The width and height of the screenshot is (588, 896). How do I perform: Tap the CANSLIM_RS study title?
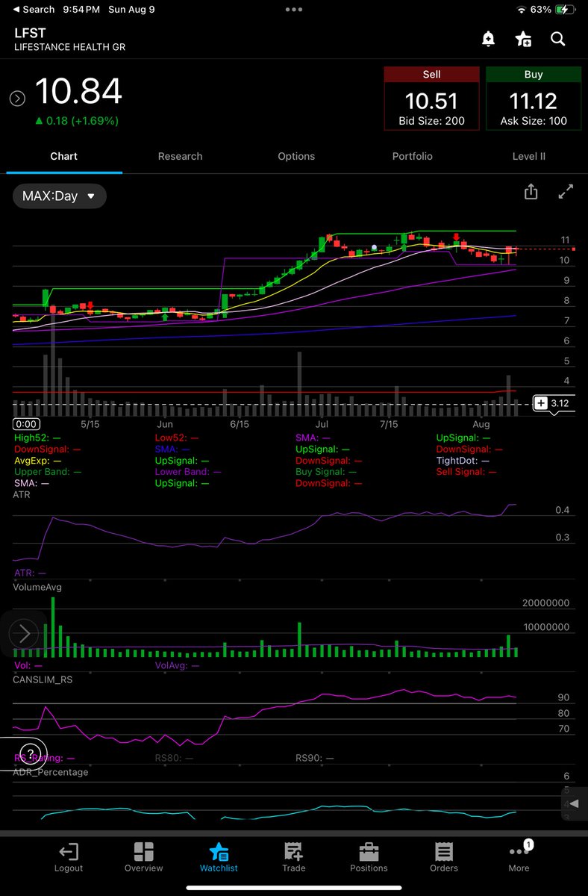click(x=43, y=679)
